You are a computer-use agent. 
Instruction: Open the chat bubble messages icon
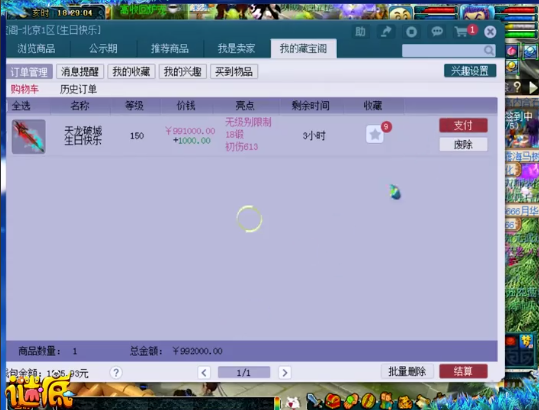[x=437, y=32]
